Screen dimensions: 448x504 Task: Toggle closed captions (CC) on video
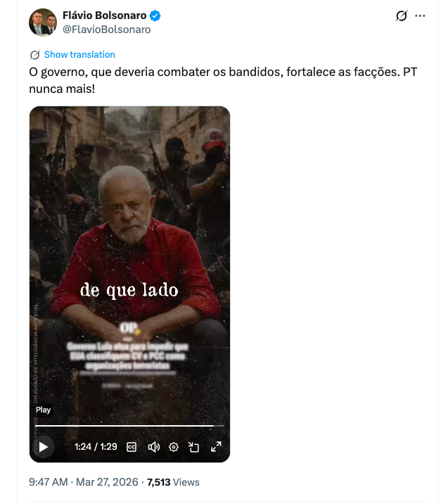(x=132, y=447)
